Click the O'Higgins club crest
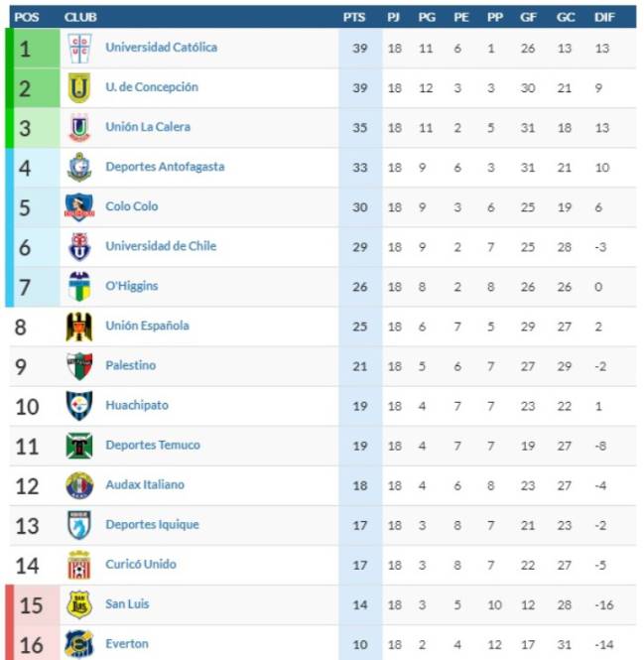The height and width of the screenshot is (660, 644). [79, 287]
